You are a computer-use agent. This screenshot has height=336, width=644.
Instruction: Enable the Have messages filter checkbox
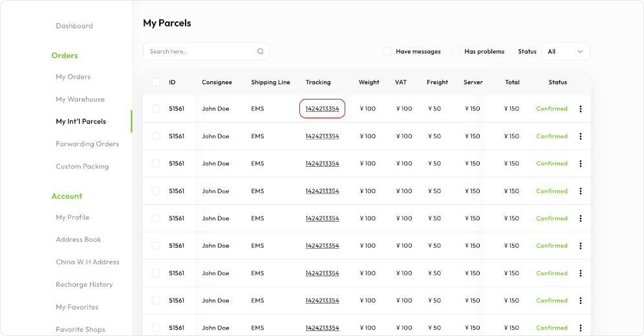(x=387, y=51)
